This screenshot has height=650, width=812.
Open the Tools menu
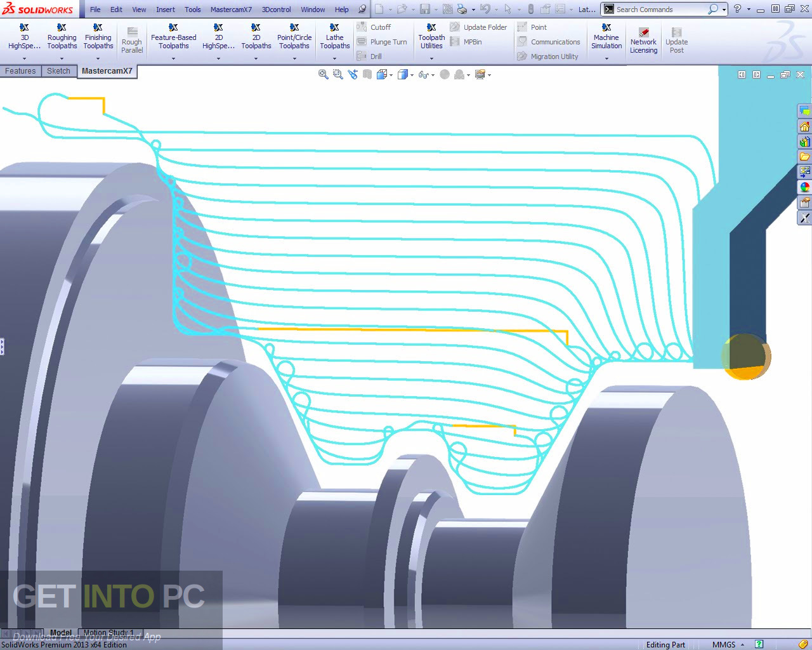pyautogui.click(x=193, y=10)
